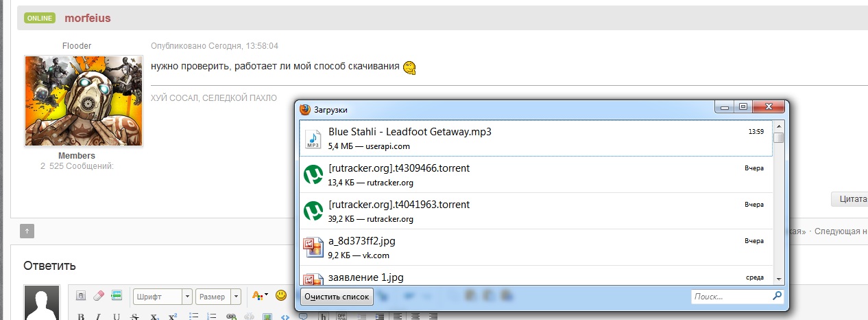Click the uTorrent icon of t4041963.torrent

[x=313, y=211]
